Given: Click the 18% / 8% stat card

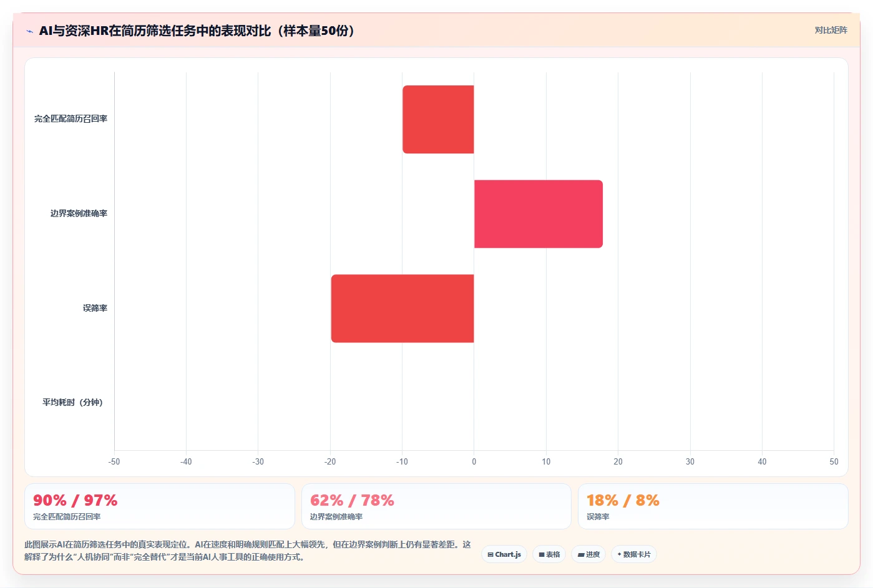Looking at the screenshot, I should click(x=713, y=506).
